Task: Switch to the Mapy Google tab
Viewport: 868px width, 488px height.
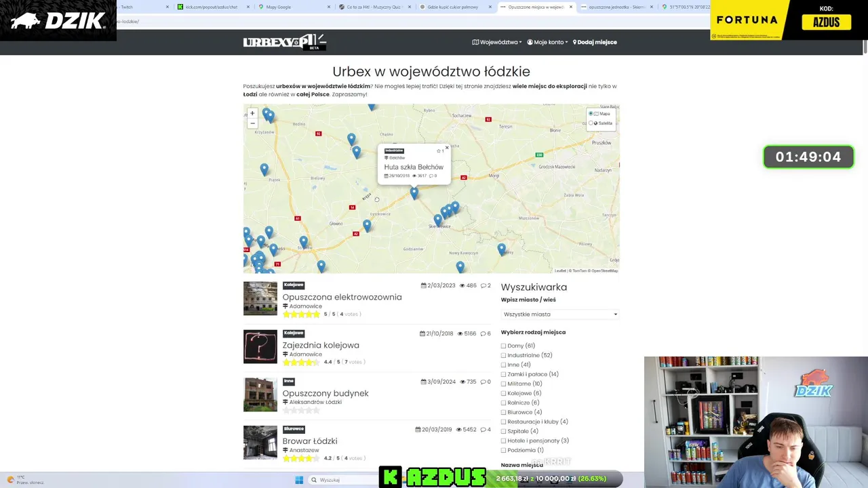Action: [295, 7]
